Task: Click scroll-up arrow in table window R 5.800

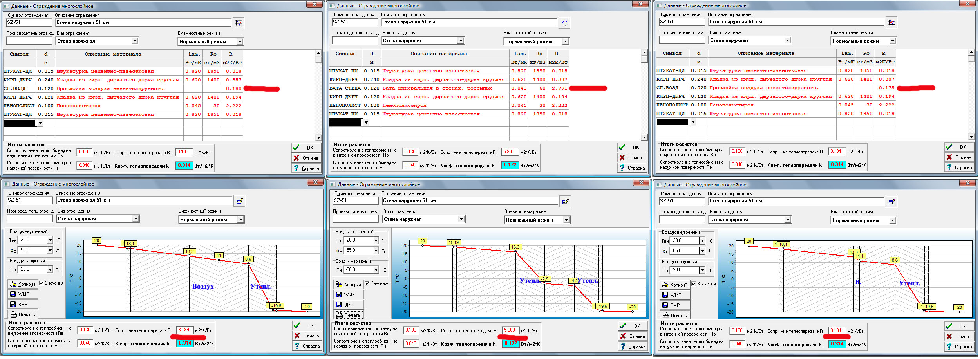Action: click(644, 52)
